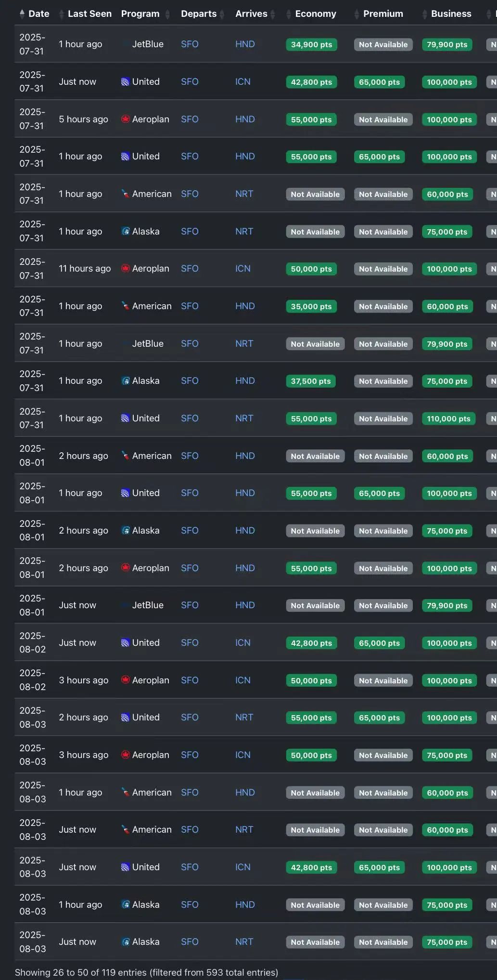This screenshot has height=980, width=497.
Task: Select the United logo in the 2025-07-31 NRT row
Action: (125, 418)
